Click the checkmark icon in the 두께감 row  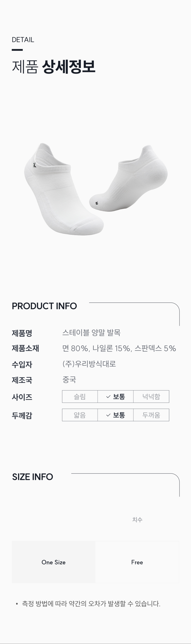108,415
